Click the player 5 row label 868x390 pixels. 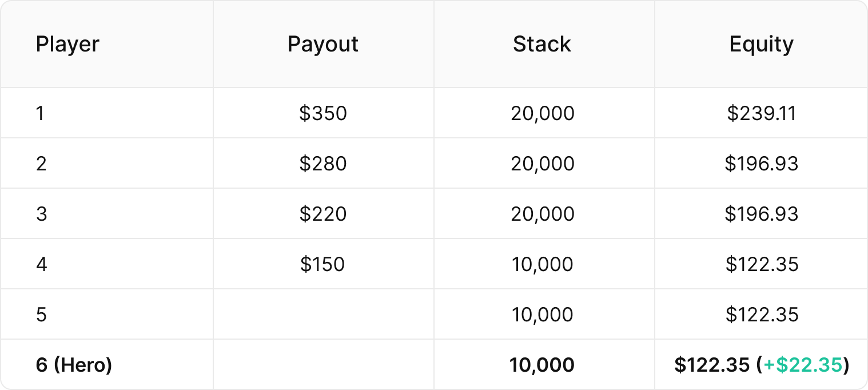(41, 315)
